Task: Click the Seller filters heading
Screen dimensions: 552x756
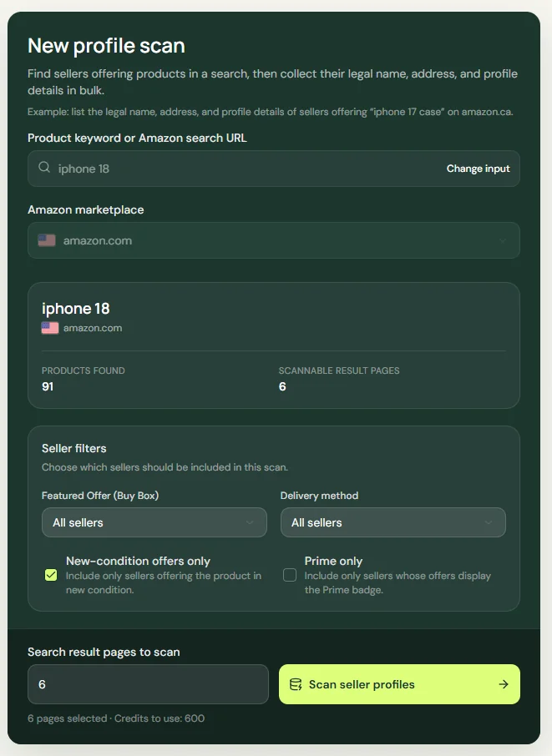Action: (73, 448)
